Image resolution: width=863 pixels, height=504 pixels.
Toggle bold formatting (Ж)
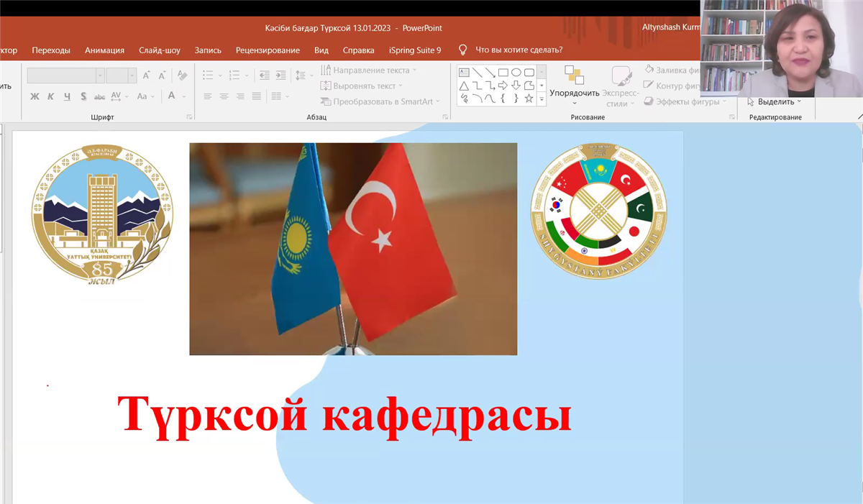click(x=35, y=96)
